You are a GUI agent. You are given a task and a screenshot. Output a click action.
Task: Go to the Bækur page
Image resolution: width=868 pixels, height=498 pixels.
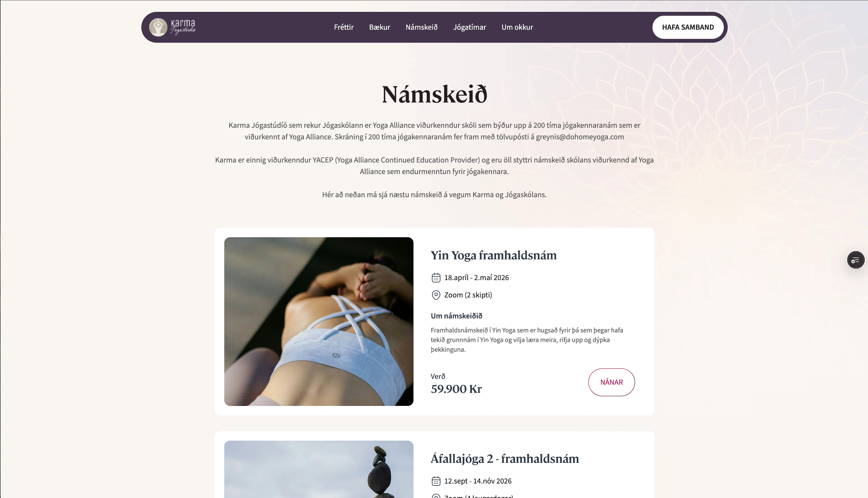pos(380,27)
